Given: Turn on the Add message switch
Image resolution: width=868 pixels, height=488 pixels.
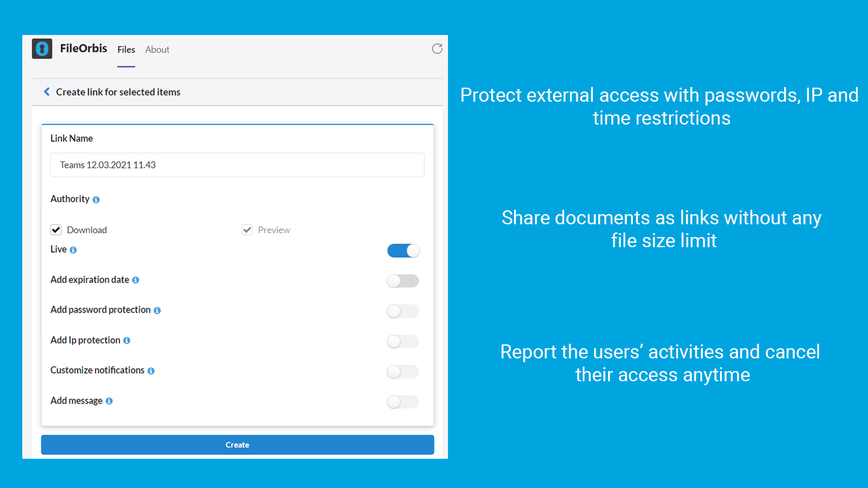Looking at the screenshot, I should point(403,402).
